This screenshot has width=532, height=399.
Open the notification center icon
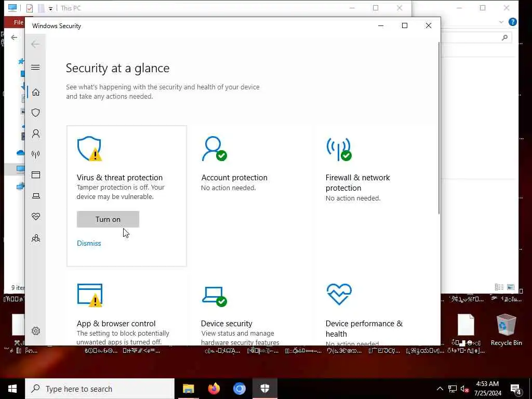coord(516,390)
